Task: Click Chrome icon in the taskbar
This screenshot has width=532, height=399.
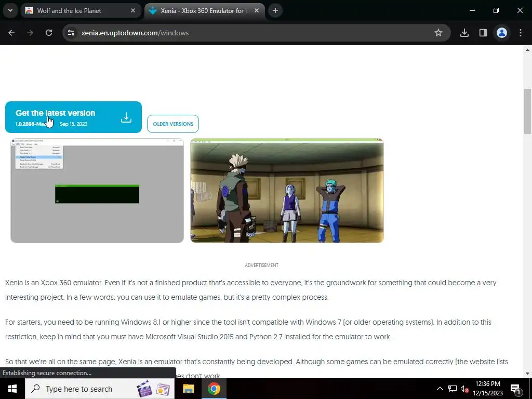Action: pyautogui.click(x=214, y=389)
